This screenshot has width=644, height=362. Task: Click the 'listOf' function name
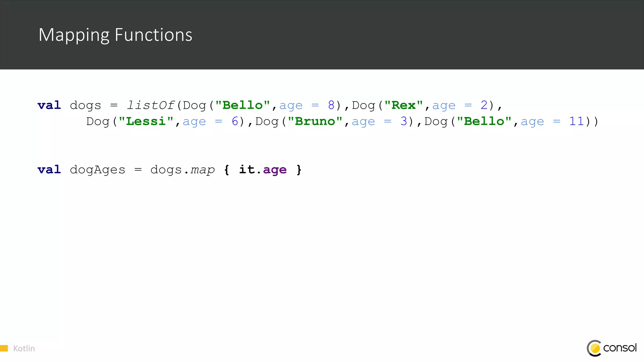click(151, 105)
